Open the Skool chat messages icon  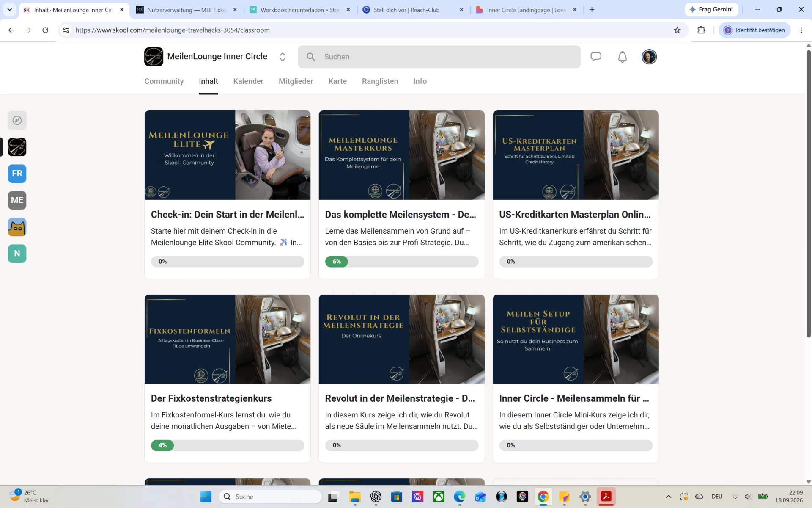click(596, 57)
